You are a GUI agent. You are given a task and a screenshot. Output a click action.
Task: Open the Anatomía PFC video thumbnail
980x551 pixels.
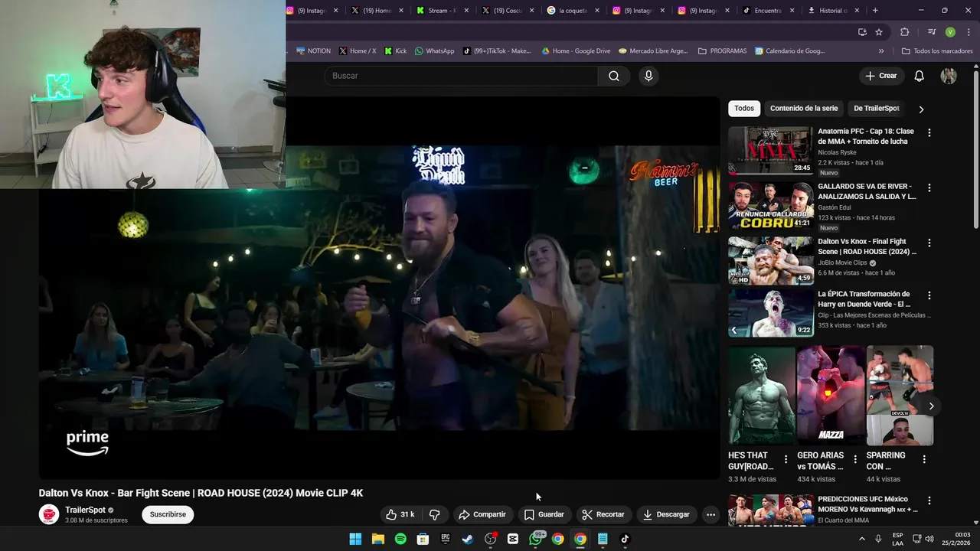point(770,151)
